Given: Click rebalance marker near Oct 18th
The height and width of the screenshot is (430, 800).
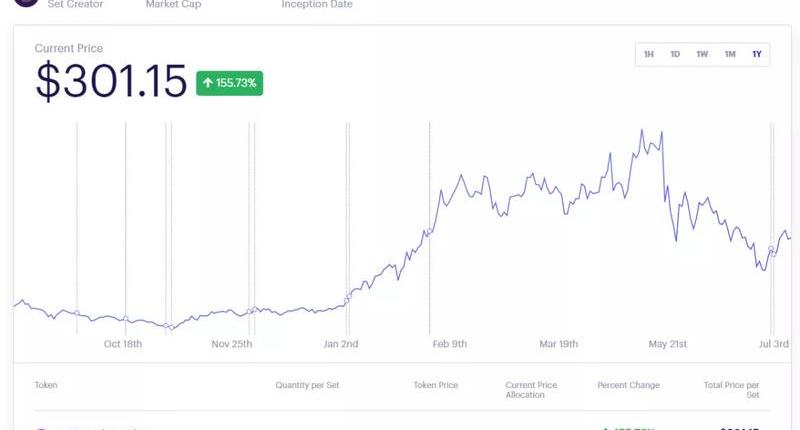Looking at the screenshot, I should pyautogui.click(x=126, y=319).
